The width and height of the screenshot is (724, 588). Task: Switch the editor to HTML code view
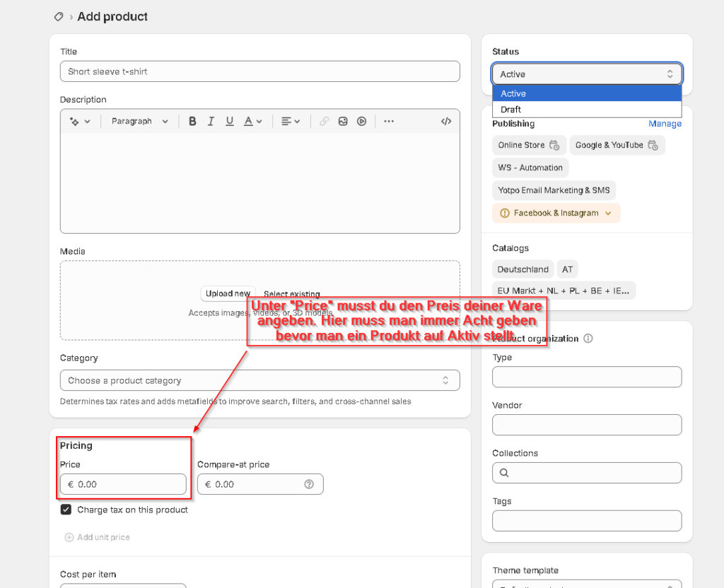click(x=446, y=122)
